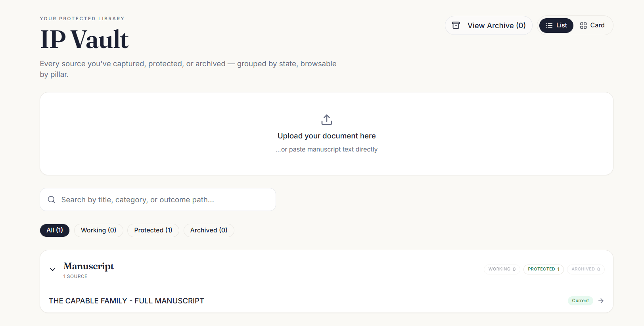The image size is (644, 326).
Task: Click the upload arrow icon
Action: [327, 119]
